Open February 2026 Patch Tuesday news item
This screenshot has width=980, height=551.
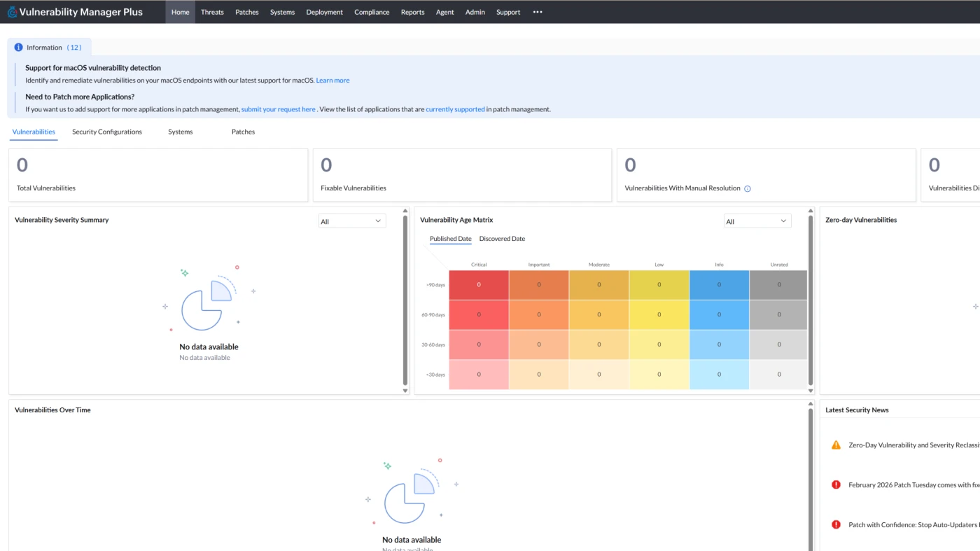click(913, 485)
